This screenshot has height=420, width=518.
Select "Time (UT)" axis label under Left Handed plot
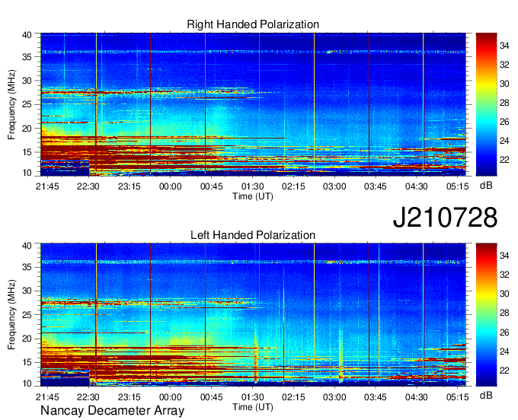pyautogui.click(x=253, y=407)
